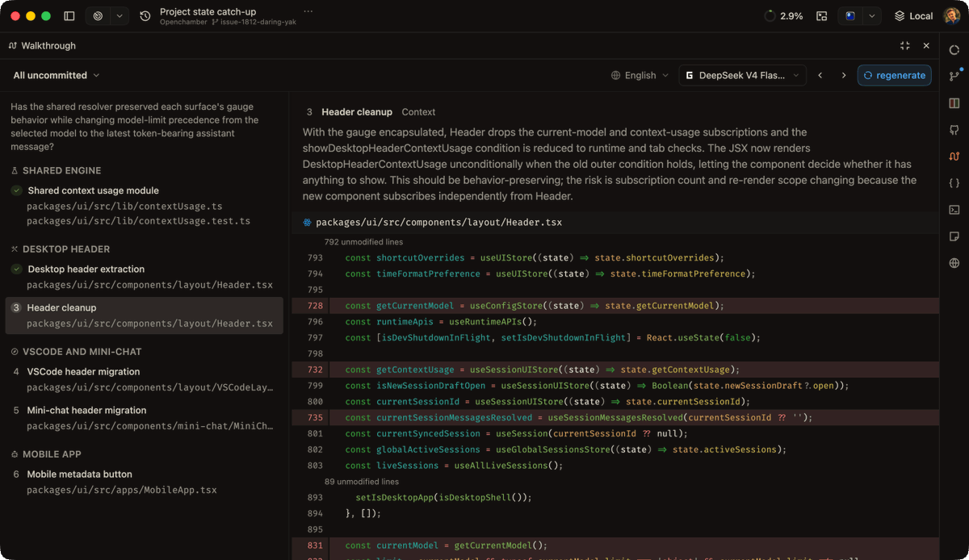
Task: Select the Shared context usage module step
Action: (93, 190)
